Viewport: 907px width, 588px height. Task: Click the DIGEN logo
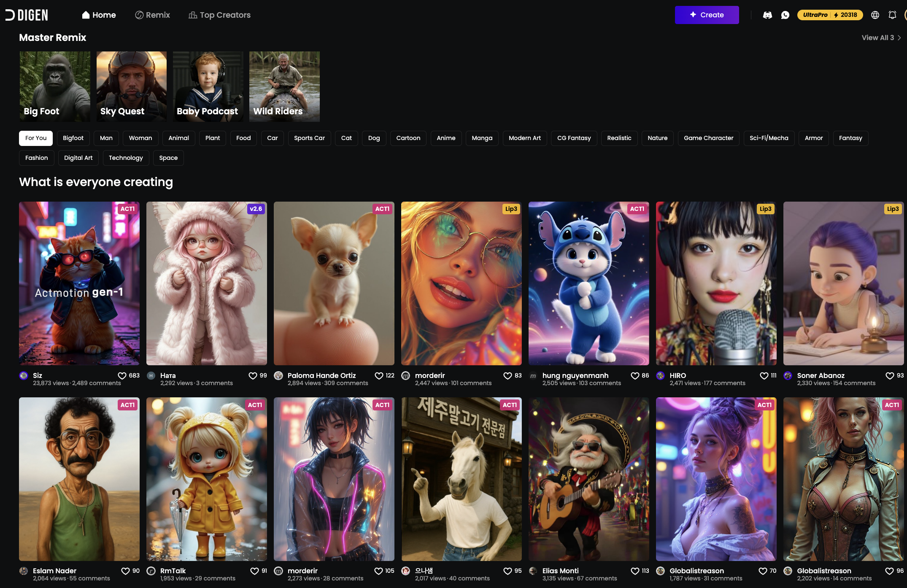(27, 15)
